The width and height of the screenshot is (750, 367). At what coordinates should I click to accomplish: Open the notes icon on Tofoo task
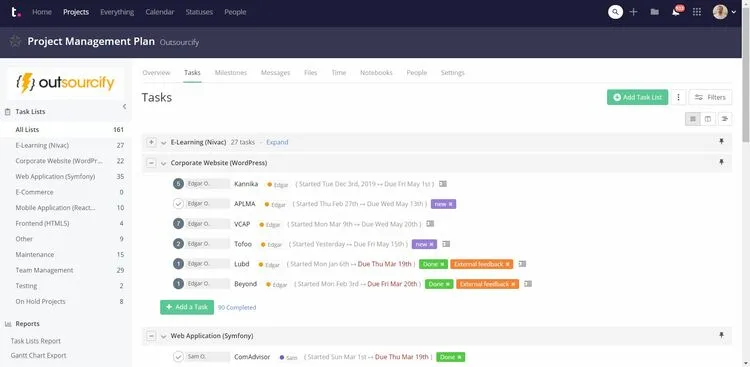click(x=446, y=244)
